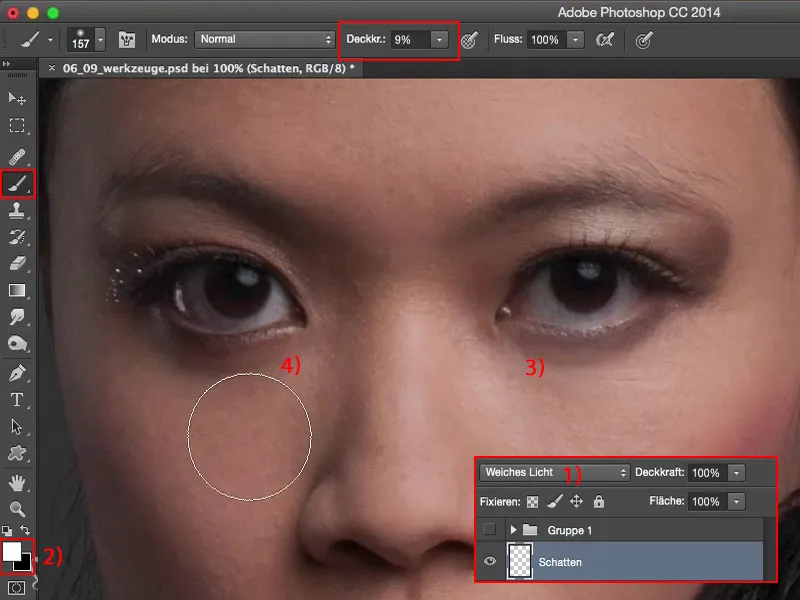Screen dimensions: 800x600
Task: Choose the Pen tool
Action: click(17, 373)
